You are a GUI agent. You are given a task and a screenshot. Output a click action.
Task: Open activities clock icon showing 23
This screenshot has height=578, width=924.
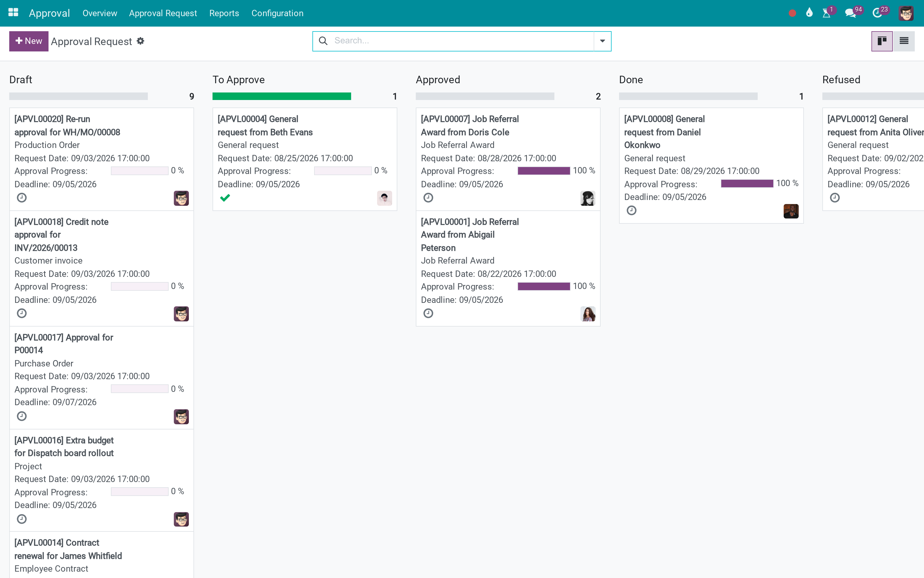[878, 13]
